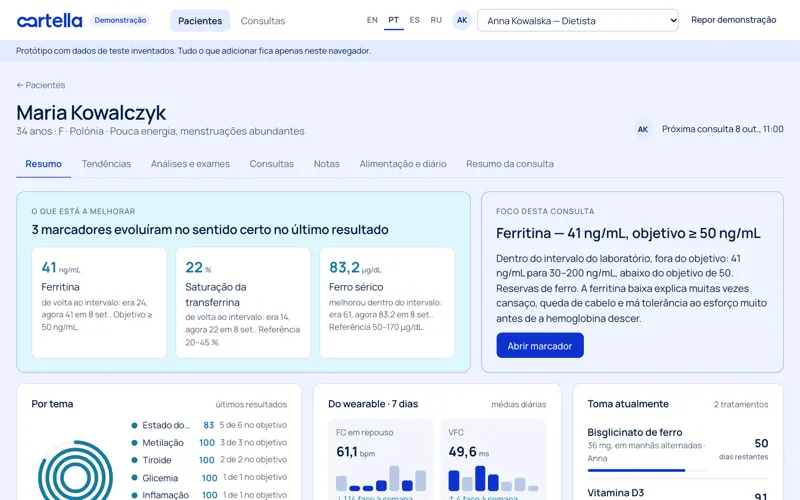Switch language to RU
The width and height of the screenshot is (800, 500).
click(436, 20)
